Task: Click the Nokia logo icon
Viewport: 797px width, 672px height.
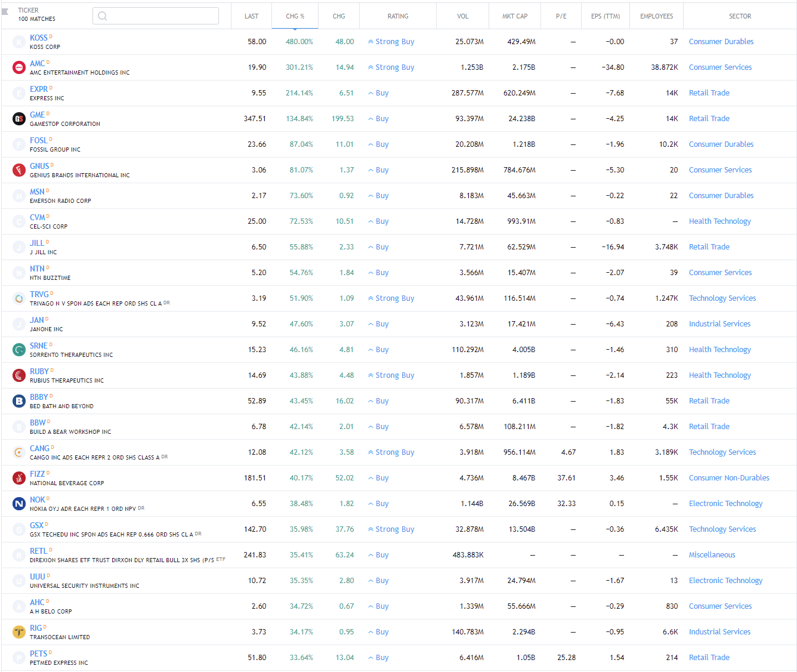Action: coord(19,504)
